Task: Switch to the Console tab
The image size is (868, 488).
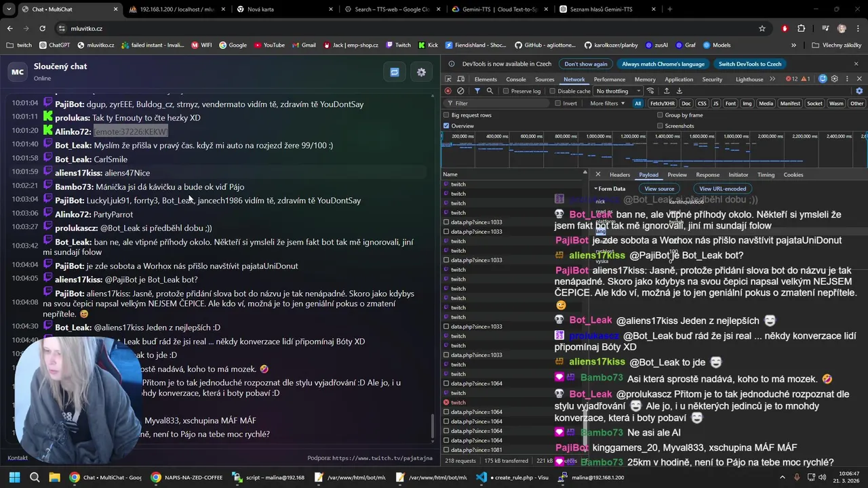Action: [x=516, y=79]
